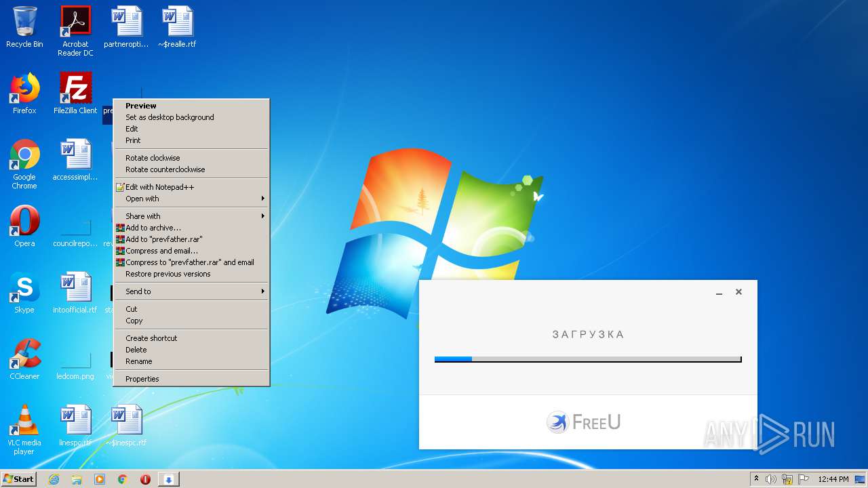Open the accesssimpl... Word document
The height and width of the screenshot is (488, 868).
click(x=75, y=160)
